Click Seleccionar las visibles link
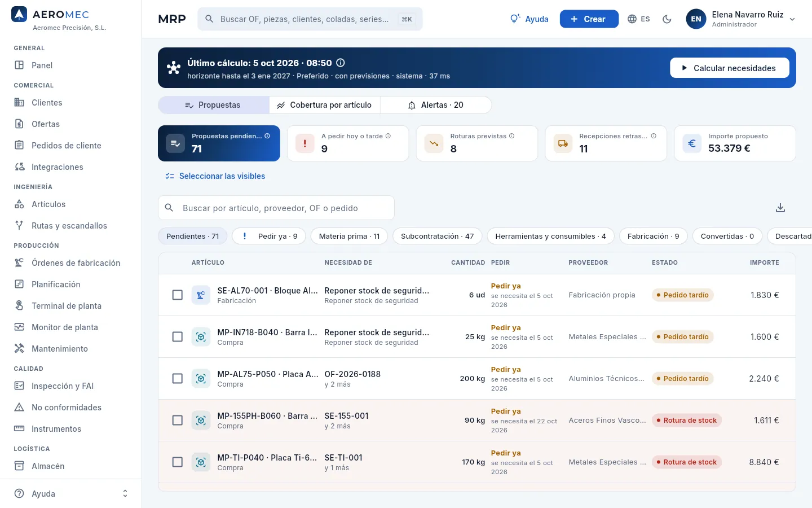Image resolution: width=812 pixels, height=508 pixels. coord(215,176)
